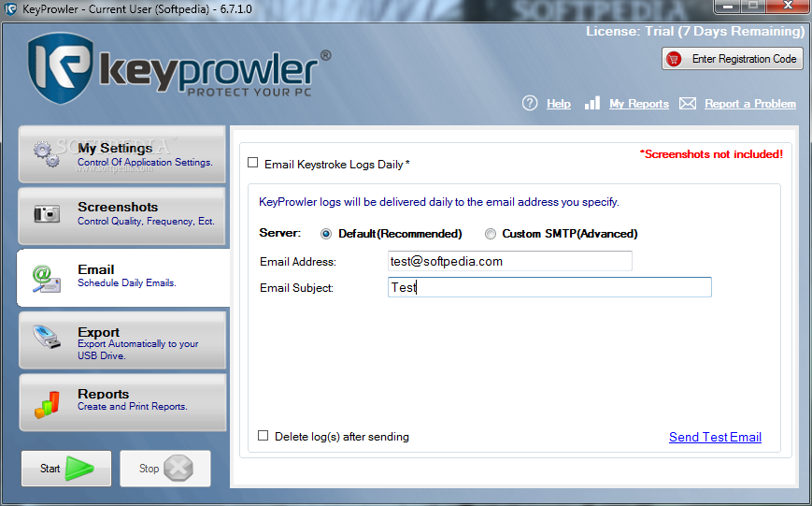Image resolution: width=812 pixels, height=506 pixels.
Task: Select Default (Recommended) server option
Action: [326, 234]
